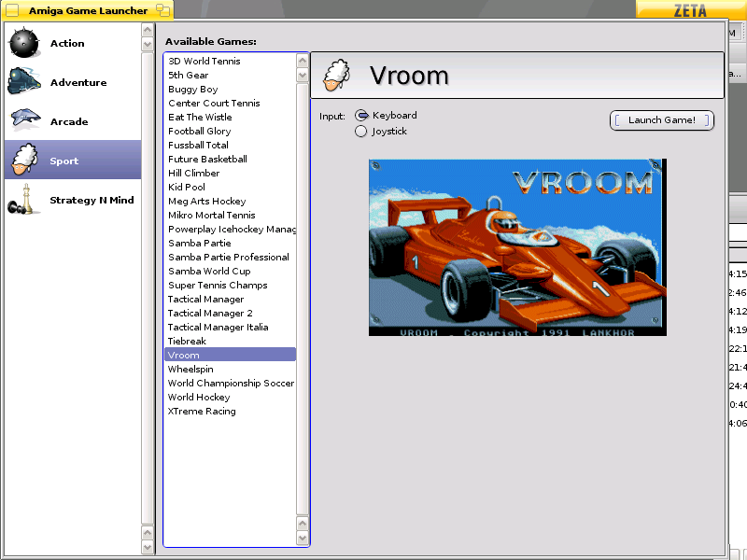Select Joystick input option
This screenshot has height=560, width=747.
(361, 132)
